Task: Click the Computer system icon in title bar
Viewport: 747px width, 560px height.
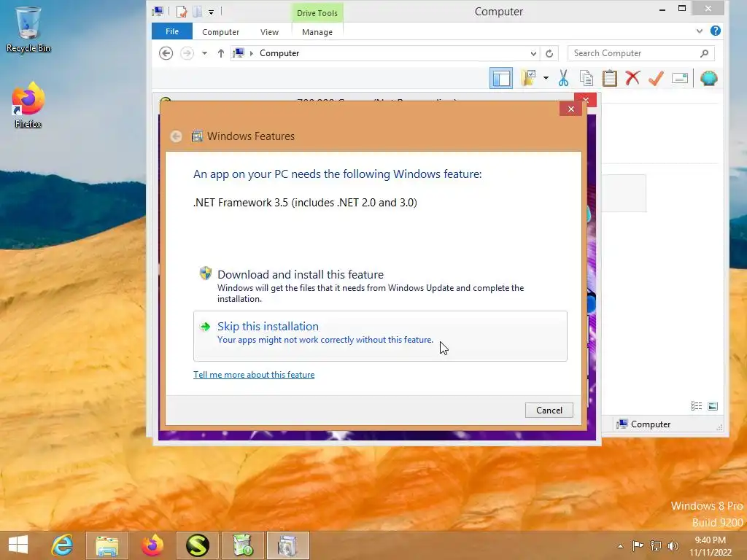Action: [158, 11]
